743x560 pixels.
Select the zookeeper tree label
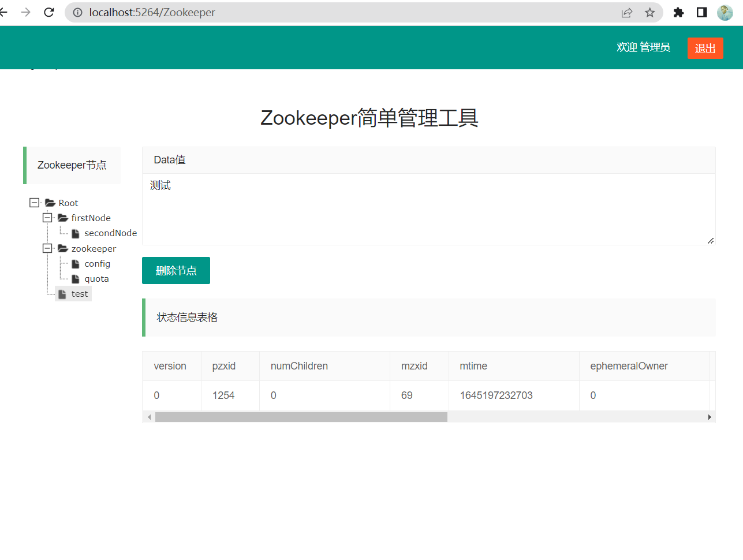94,248
